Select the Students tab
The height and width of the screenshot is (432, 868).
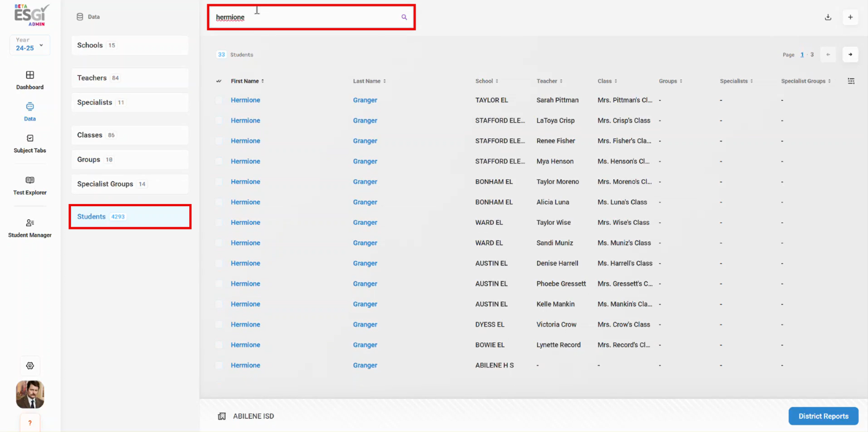[130, 217]
